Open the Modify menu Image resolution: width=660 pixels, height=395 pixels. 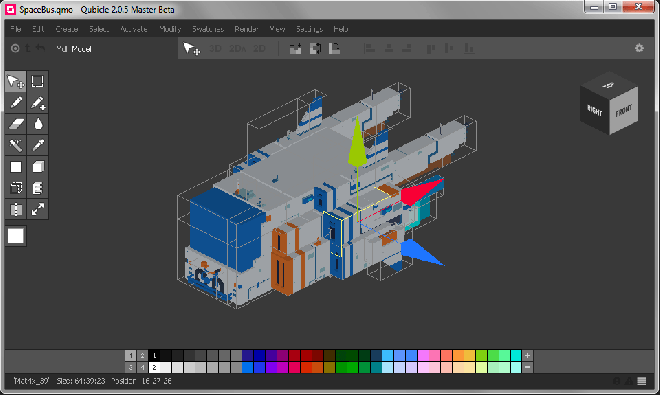click(x=170, y=29)
